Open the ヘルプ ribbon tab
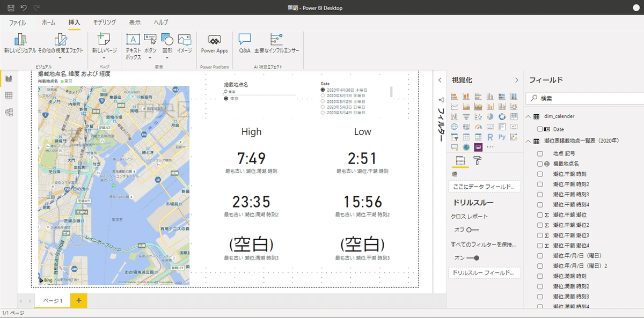Viewport: 644px width, 318px height. tap(161, 23)
